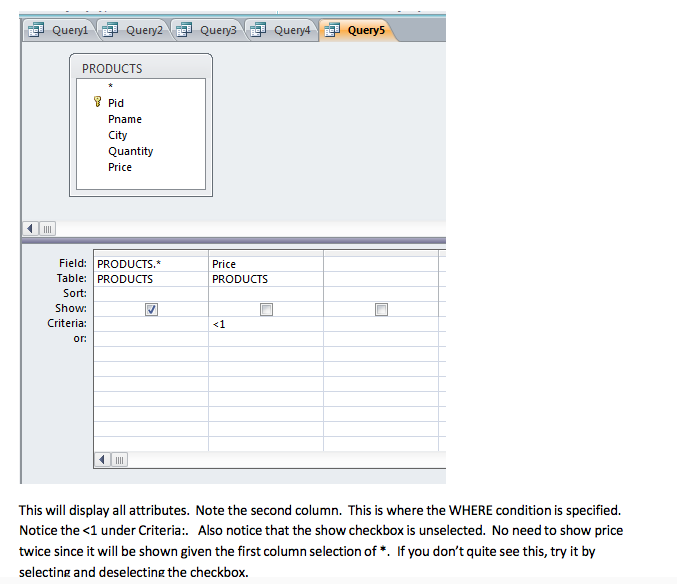Select the Price field in the PRODUCTS list
This screenshot has height=584, width=677.
[120, 167]
